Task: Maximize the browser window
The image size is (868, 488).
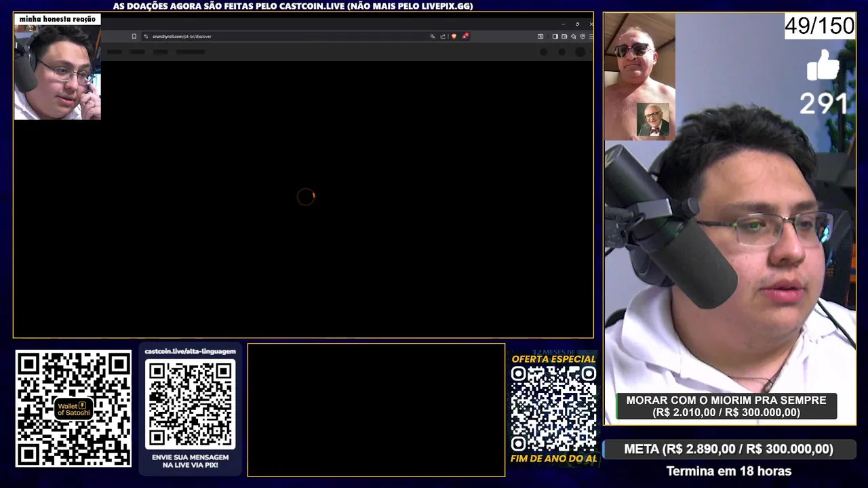Action: pos(577,24)
